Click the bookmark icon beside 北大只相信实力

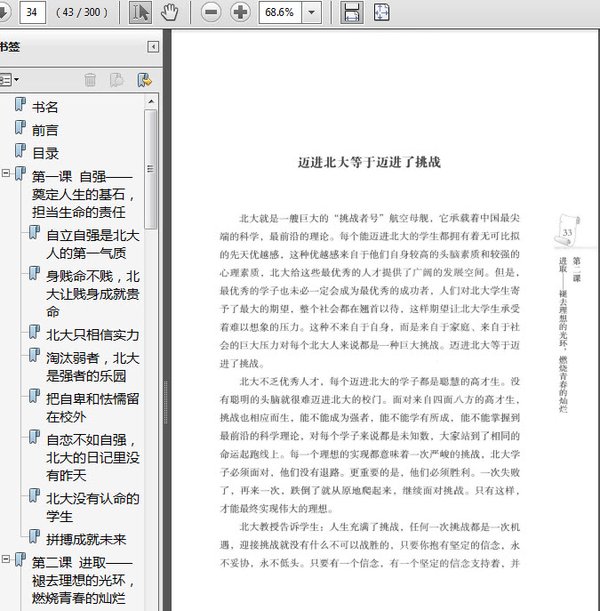click(35, 332)
